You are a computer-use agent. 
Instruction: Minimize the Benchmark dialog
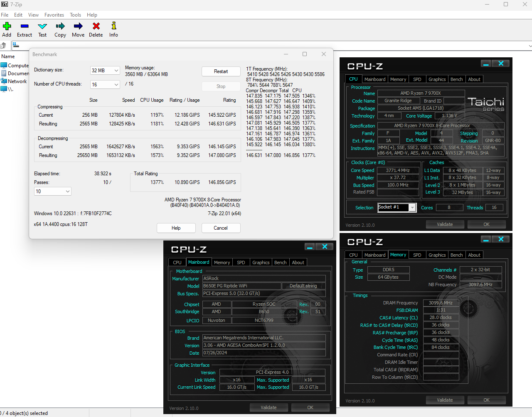point(286,54)
